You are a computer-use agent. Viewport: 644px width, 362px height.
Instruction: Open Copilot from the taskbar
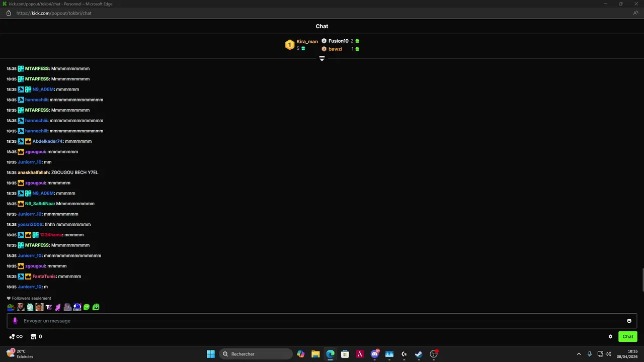pos(301,354)
